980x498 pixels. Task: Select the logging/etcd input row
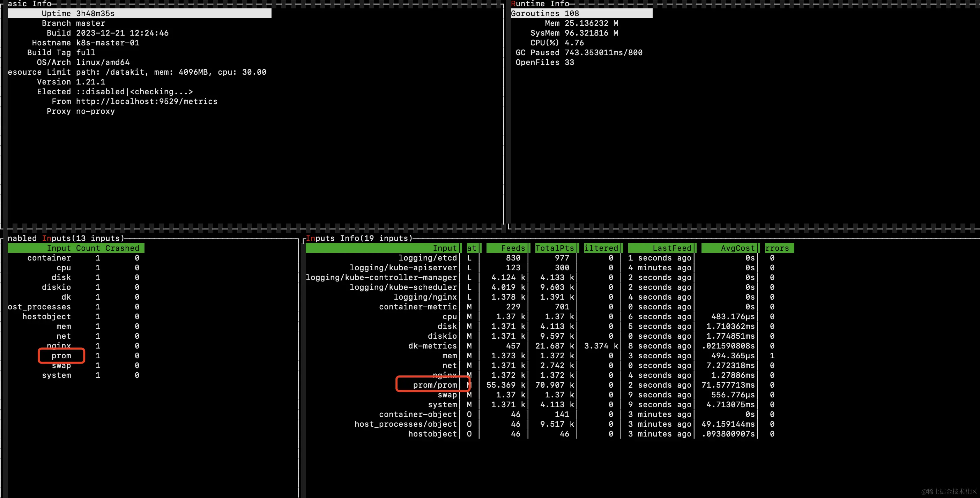[x=427, y=258]
